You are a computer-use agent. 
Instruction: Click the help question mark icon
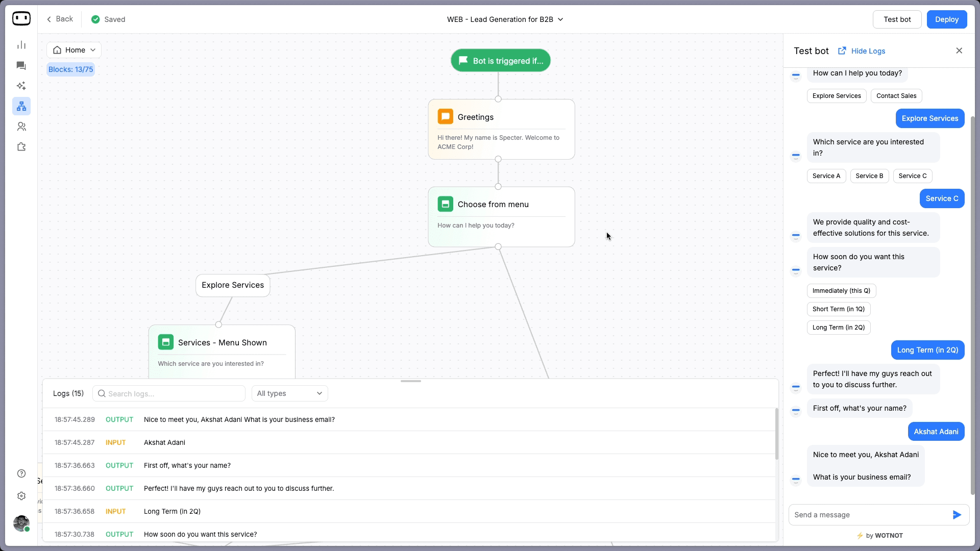click(21, 473)
